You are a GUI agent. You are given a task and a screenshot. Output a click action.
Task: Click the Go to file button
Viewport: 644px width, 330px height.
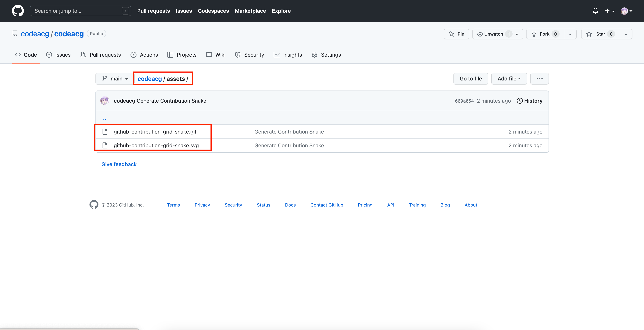[470, 79]
